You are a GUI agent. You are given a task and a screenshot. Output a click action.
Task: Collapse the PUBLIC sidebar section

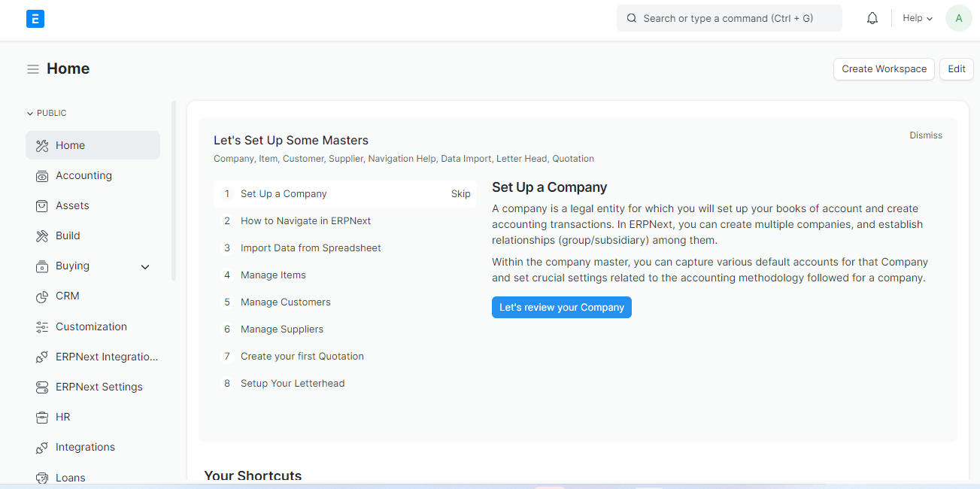click(x=47, y=114)
